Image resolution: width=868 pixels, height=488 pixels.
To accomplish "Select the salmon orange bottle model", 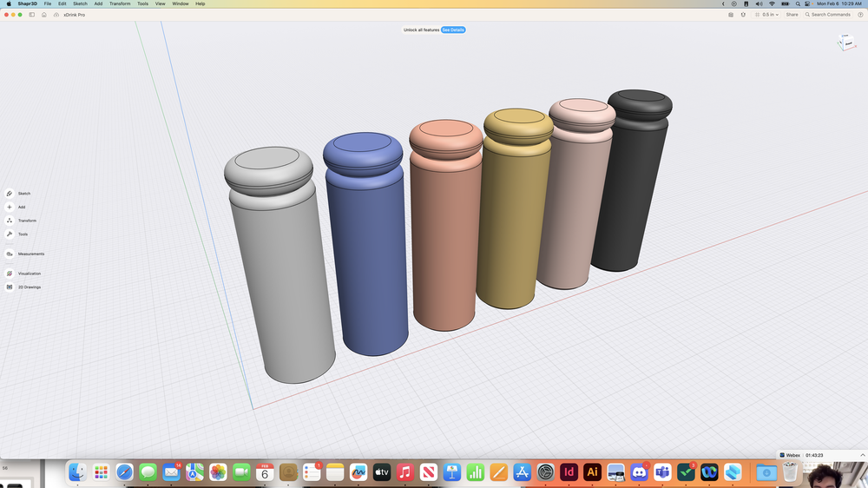I will point(445,238).
